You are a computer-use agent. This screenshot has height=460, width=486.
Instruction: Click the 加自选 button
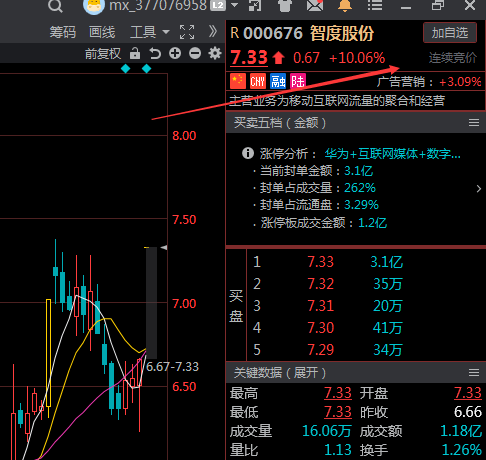pos(450,33)
